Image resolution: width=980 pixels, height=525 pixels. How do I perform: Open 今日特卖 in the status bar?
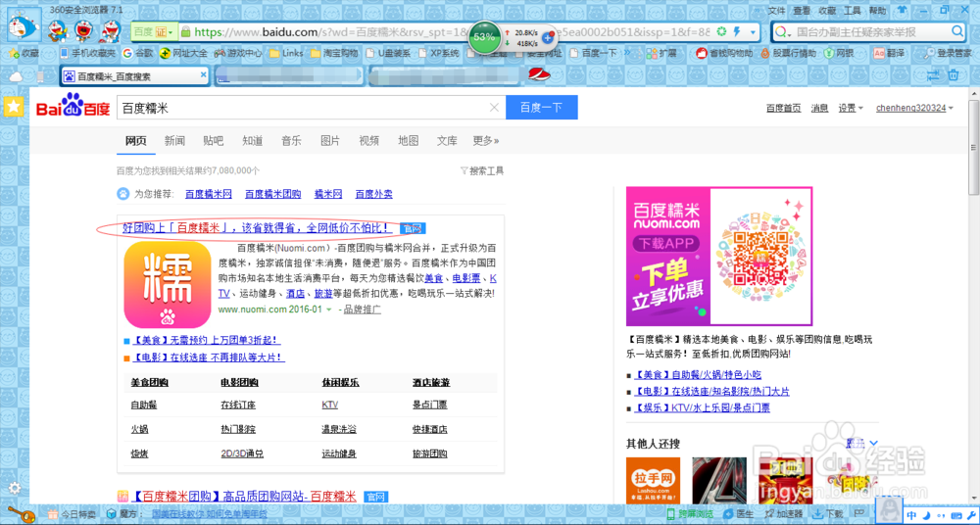(x=72, y=514)
